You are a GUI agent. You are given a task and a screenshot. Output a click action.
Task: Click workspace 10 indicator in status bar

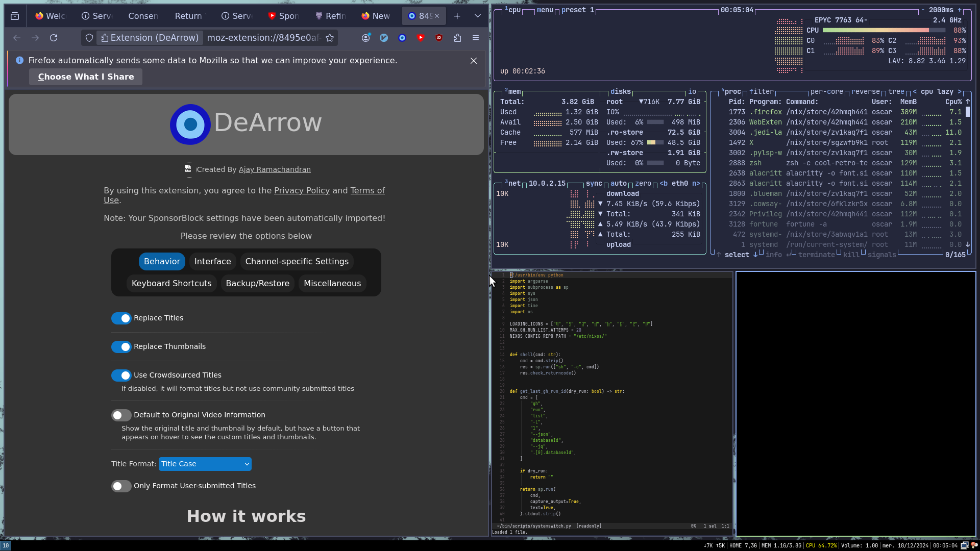point(6,545)
